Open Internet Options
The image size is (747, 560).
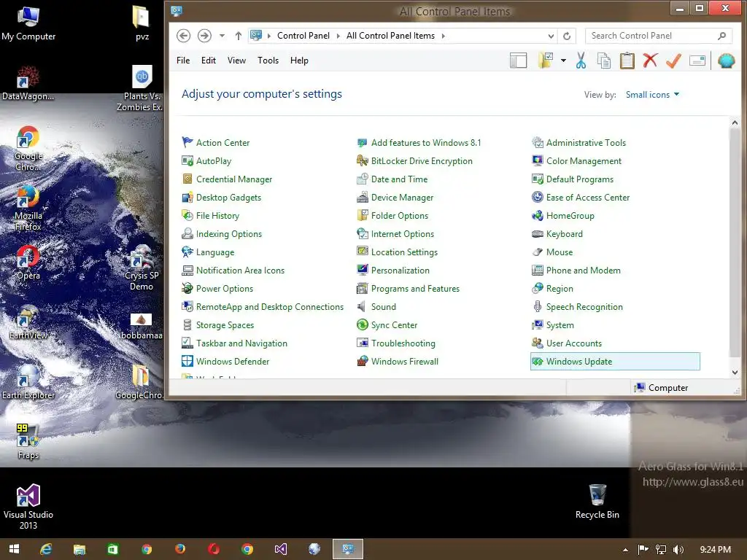click(x=395, y=234)
